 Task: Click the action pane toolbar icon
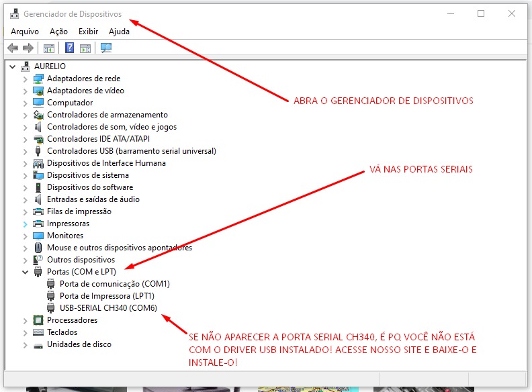(85, 48)
